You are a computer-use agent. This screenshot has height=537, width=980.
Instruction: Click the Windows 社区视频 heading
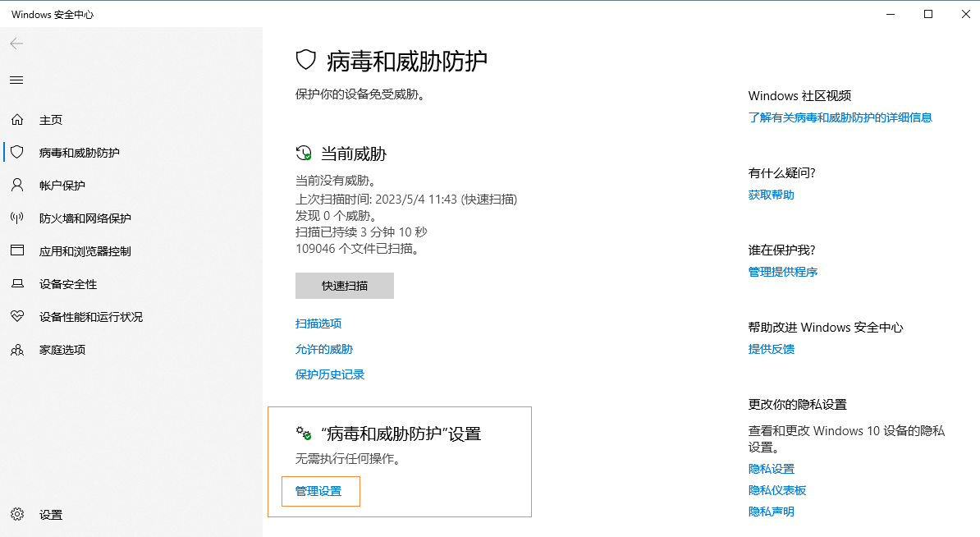799,96
